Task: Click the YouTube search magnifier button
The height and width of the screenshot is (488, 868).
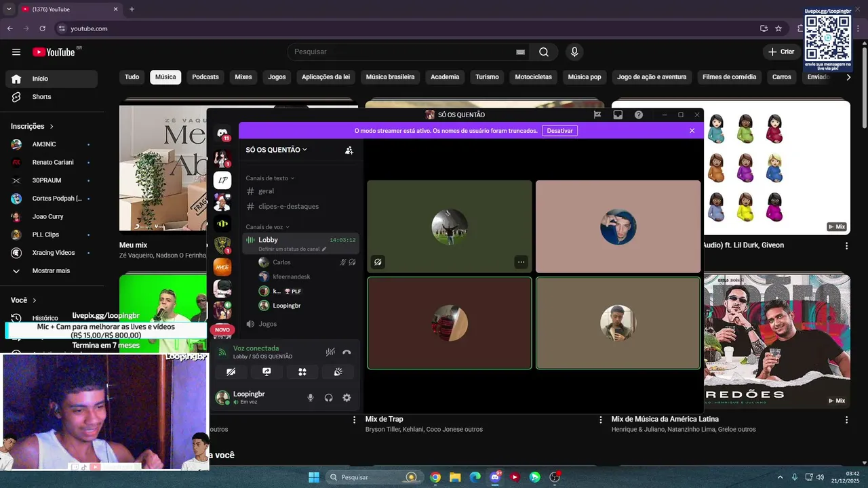Action: (544, 52)
